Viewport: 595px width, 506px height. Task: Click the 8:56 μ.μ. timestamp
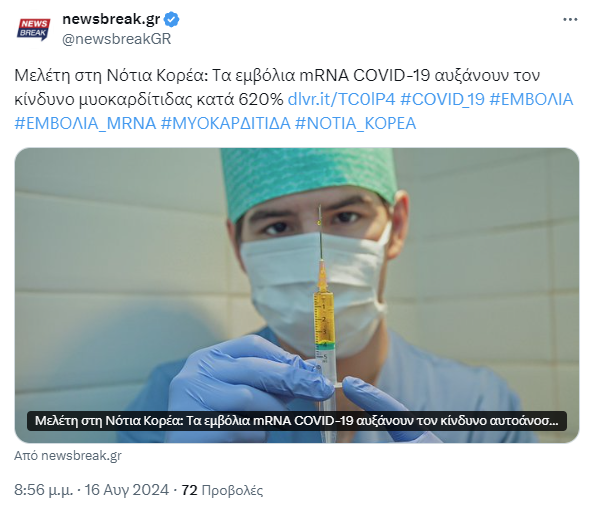43,490
